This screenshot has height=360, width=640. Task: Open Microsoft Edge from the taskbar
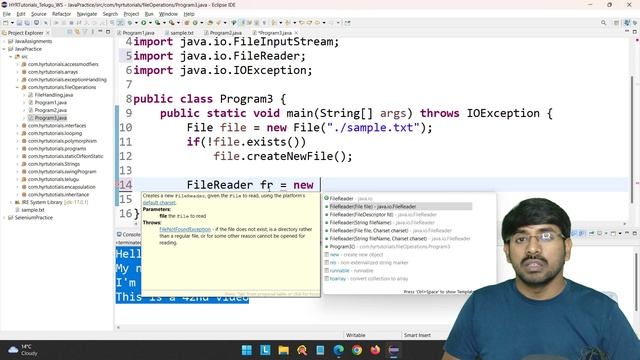point(338,350)
